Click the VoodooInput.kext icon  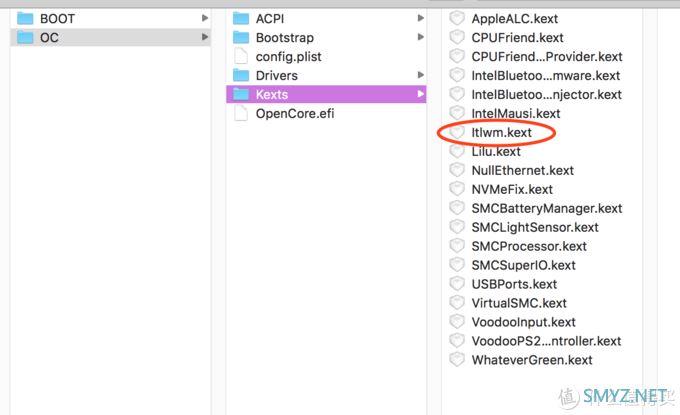click(x=457, y=322)
